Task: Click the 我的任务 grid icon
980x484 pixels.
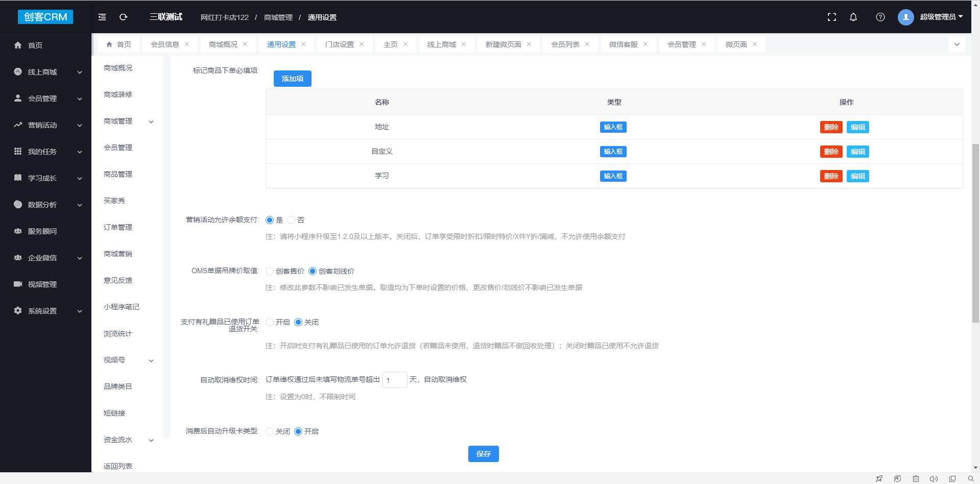Action: (18, 152)
